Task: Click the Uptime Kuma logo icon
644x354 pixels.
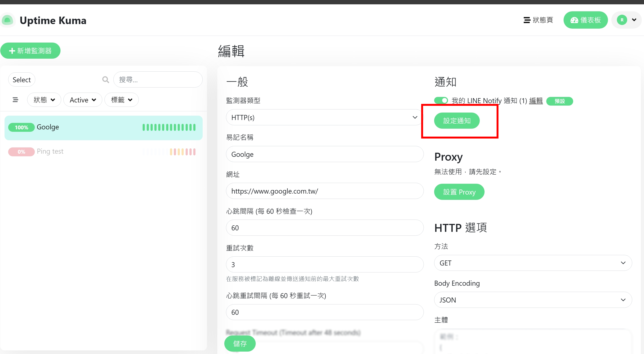Action: (x=7, y=20)
